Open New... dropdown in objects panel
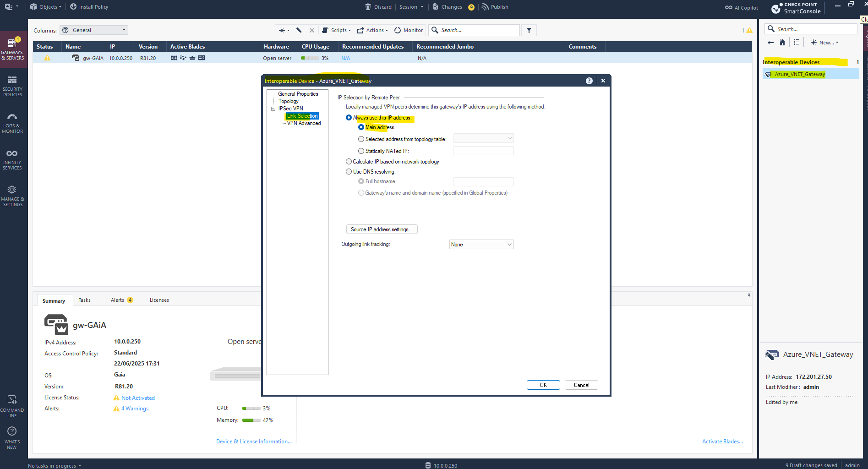Viewport: 868px width, 469px height. coord(824,43)
